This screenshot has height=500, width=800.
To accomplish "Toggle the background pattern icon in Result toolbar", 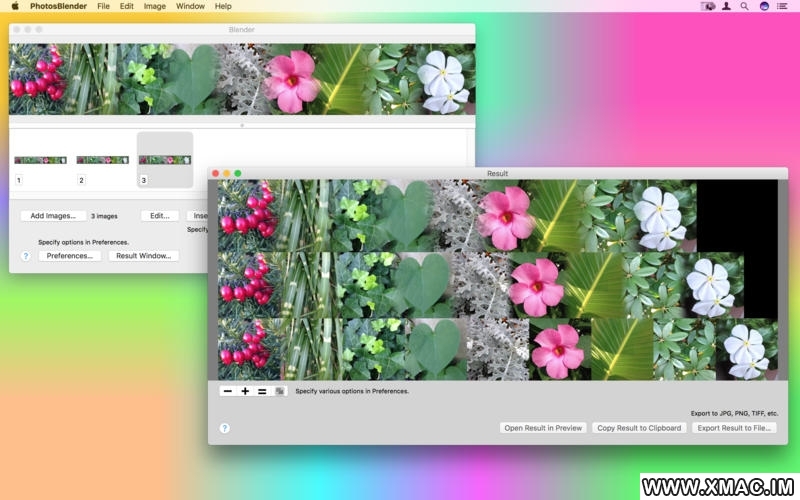I will 279,391.
